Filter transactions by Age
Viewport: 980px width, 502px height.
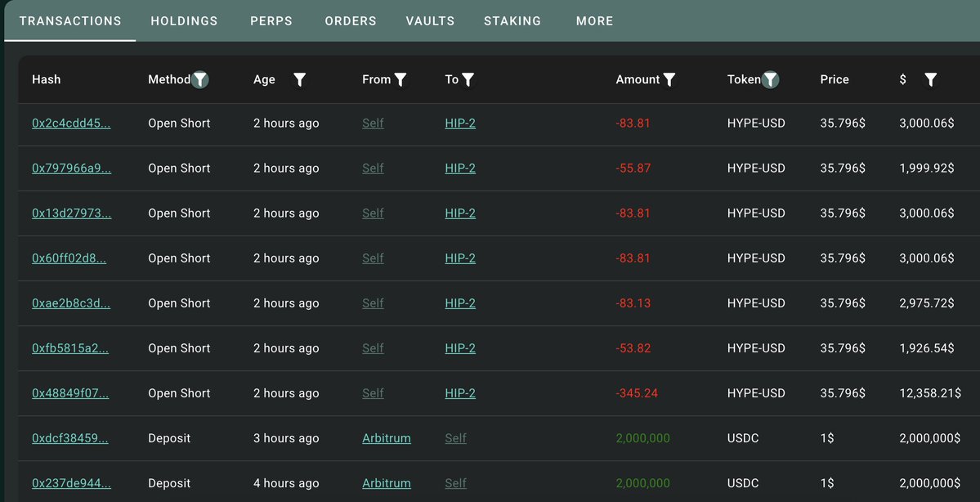pyautogui.click(x=299, y=79)
